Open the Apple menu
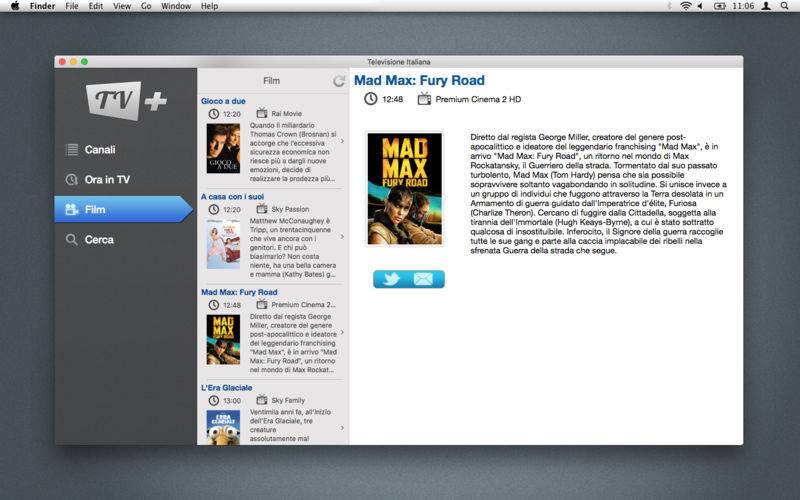This screenshot has height=500, width=800. pos(15,6)
